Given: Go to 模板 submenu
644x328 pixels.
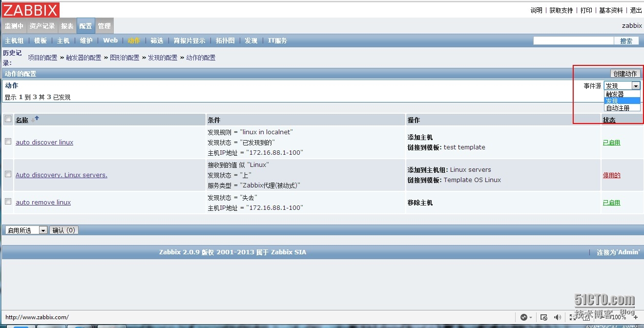Looking at the screenshot, I should click(x=41, y=41).
